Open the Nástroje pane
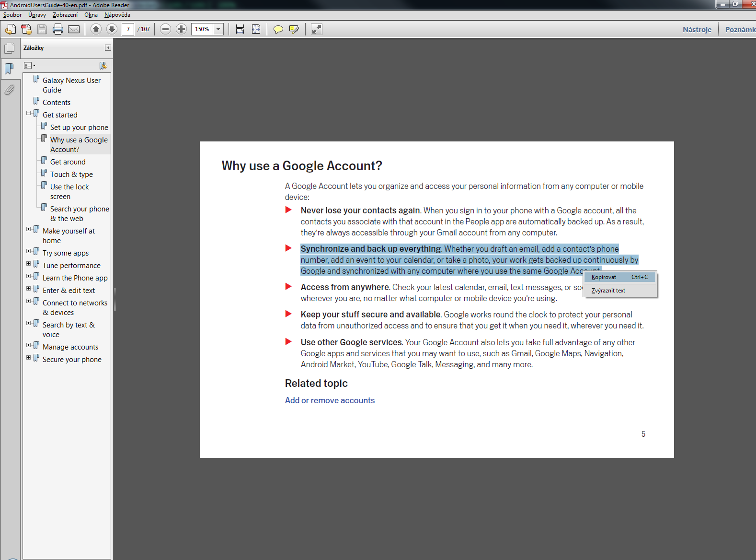The width and height of the screenshot is (756, 560). tap(697, 29)
